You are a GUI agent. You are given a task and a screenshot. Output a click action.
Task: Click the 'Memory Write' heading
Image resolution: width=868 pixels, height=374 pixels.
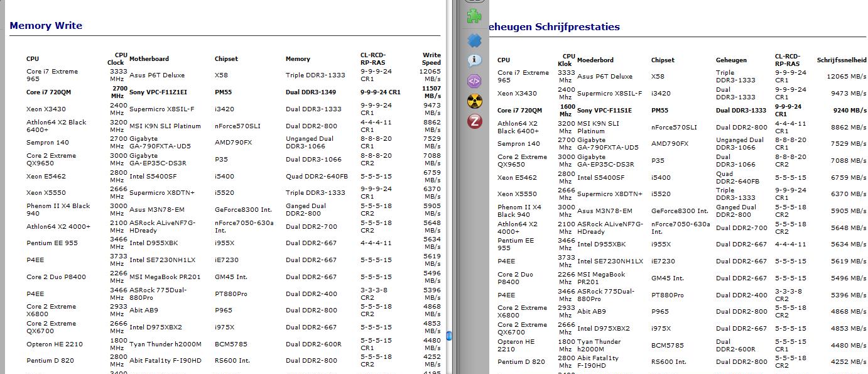click(46, 26)
